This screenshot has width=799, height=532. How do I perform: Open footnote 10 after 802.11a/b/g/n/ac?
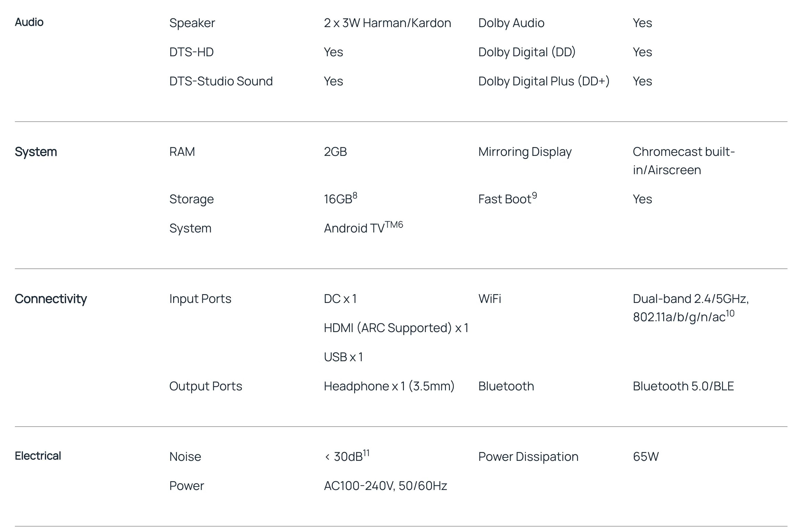(730, 313)
